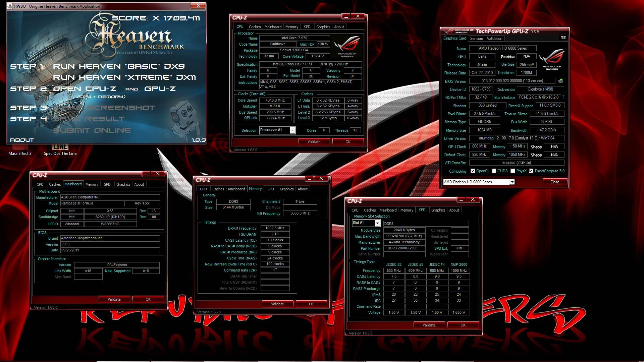Screen dimensions: 644x362
Task: Click CPU Name field Intel Core i7 970
Action: [294, 38]
